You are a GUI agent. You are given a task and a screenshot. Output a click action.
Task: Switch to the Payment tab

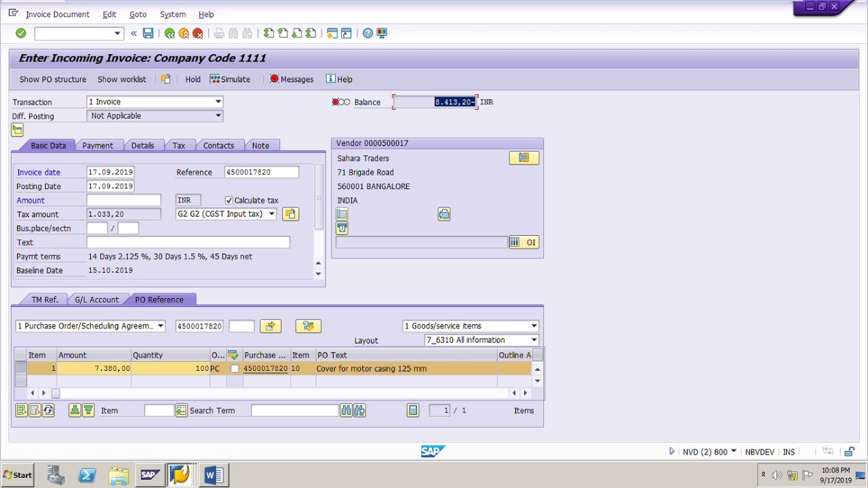[x=98, y=146]
